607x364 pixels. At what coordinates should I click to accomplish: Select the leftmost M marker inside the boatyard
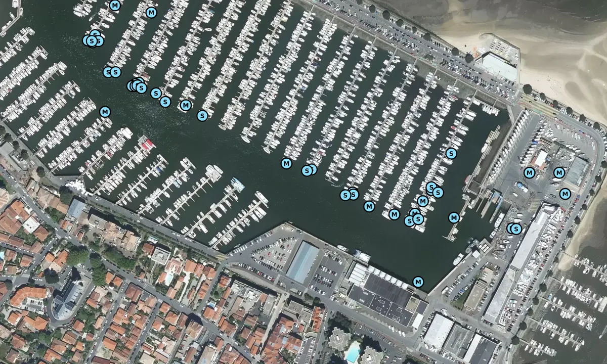(x=529, y=173)
